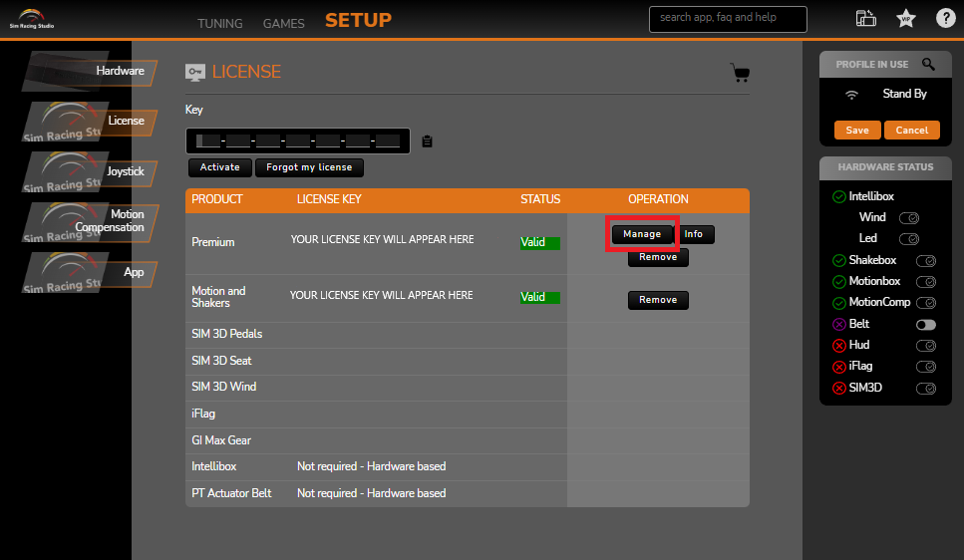Click the profile search magnifier icon
The image size is (964, 560).
pyautogui.click(x=928, y=64)
